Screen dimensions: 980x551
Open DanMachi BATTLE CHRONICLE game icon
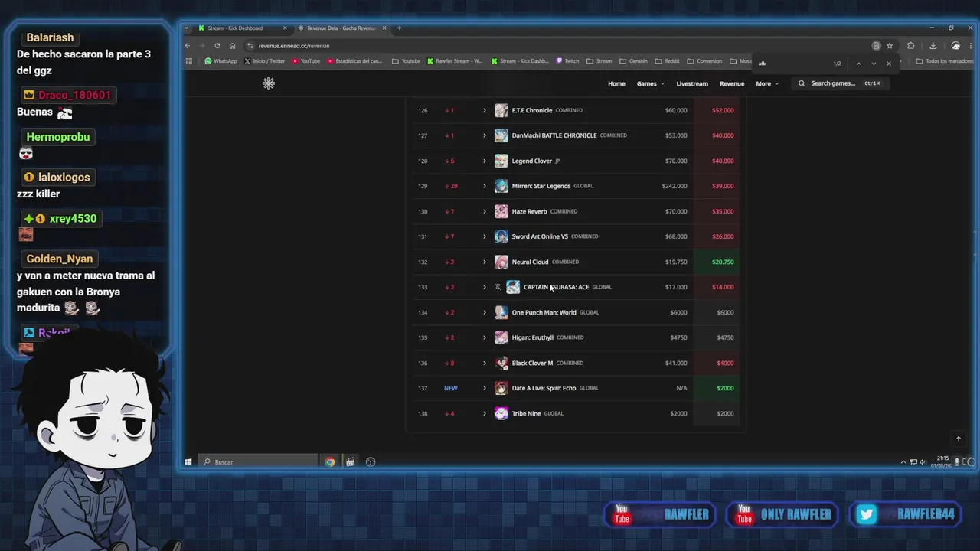[x=501, y=135]
